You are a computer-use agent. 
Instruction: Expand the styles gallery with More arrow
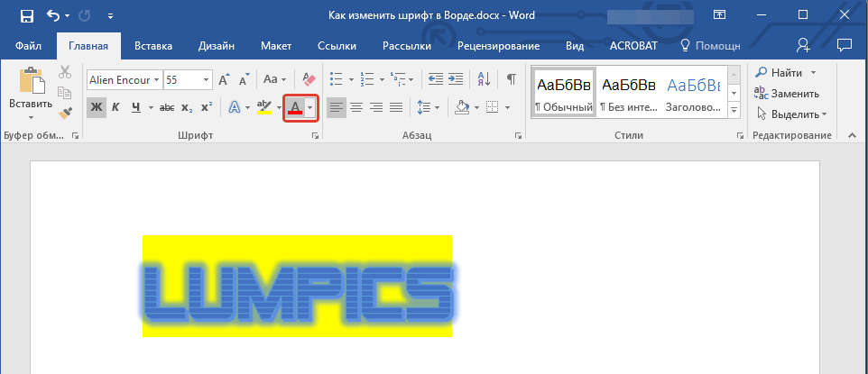[x=734, y=109]
